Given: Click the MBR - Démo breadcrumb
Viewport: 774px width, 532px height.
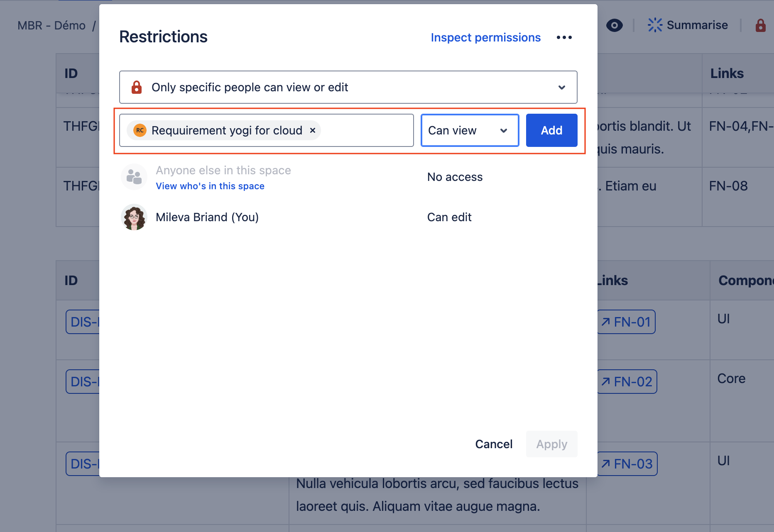Looking at the screenshot, I should point(51,25).
